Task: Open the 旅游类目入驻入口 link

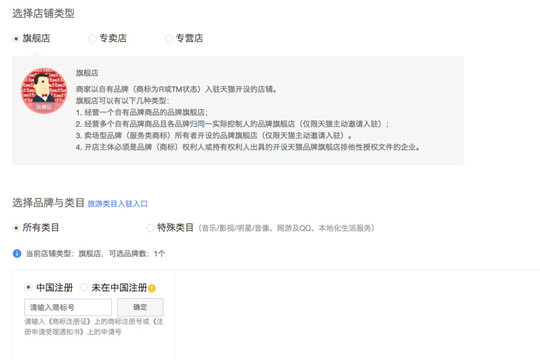Action: coord(117,204)
